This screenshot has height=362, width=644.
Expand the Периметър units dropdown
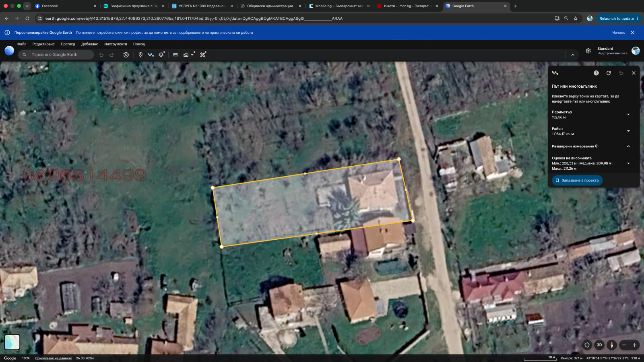point(628,115)
